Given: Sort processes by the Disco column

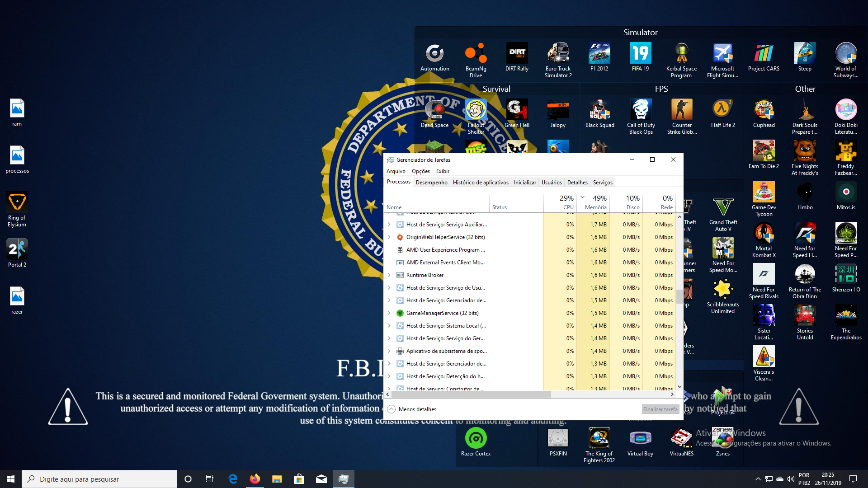Looking at the screenshot, I should (626, 202).
